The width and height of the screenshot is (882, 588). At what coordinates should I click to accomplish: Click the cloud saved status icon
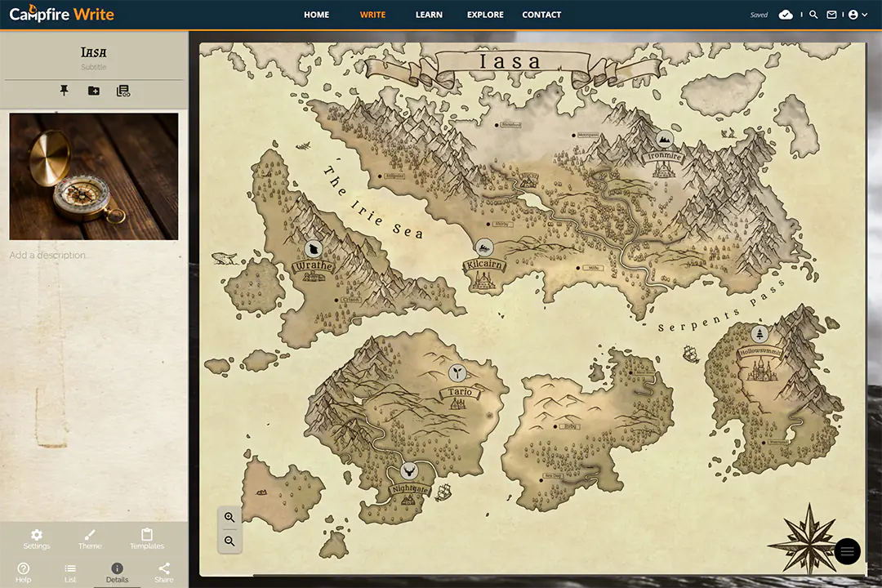[786, 15]
